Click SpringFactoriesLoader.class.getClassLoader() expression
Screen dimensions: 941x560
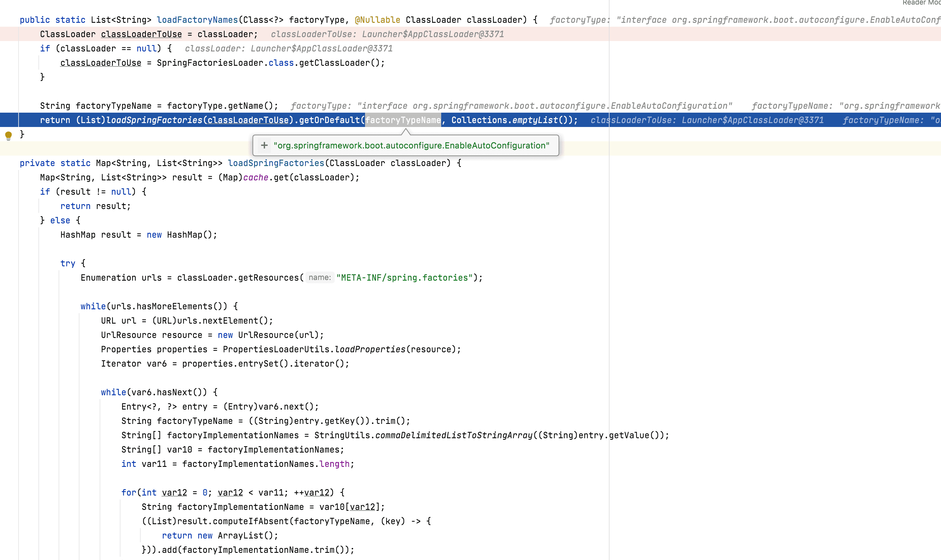pyautogui.click(x=271, y=63)
